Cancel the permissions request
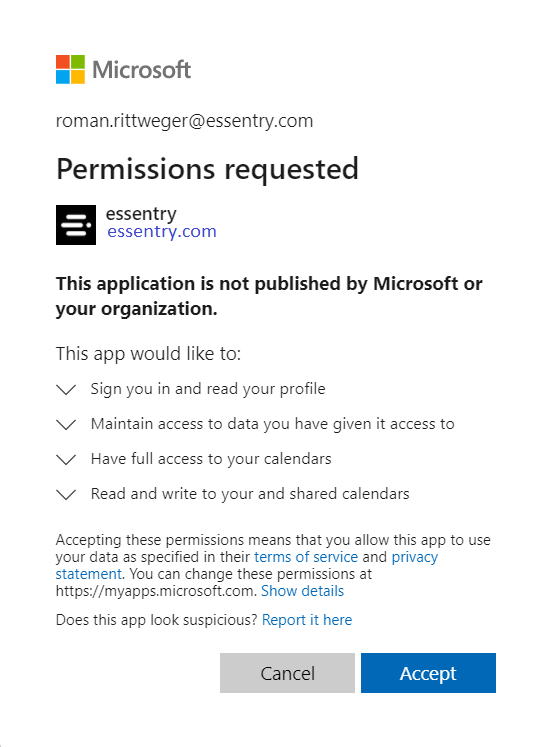The width and height of the screenshot is (547, 747). click(x=287, y=673)
